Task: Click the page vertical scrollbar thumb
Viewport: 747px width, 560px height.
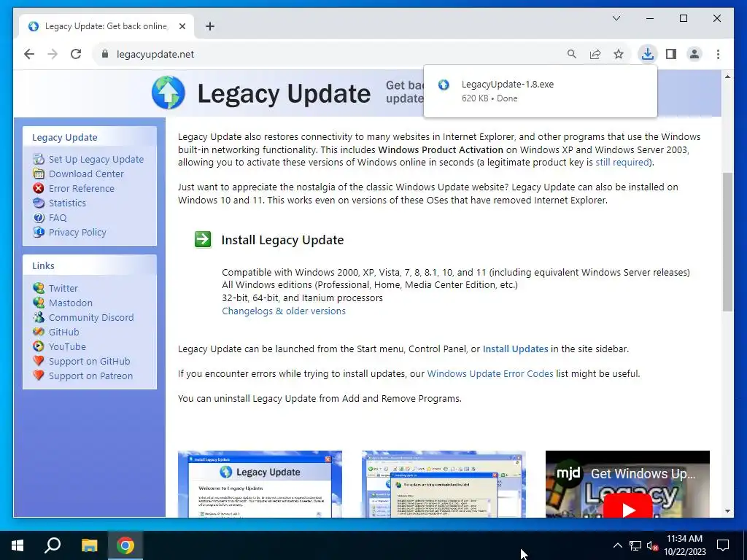Action: [x=727, y=242]
